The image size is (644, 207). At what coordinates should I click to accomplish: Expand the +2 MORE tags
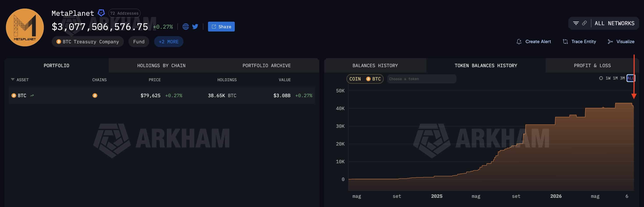[169, 42]
